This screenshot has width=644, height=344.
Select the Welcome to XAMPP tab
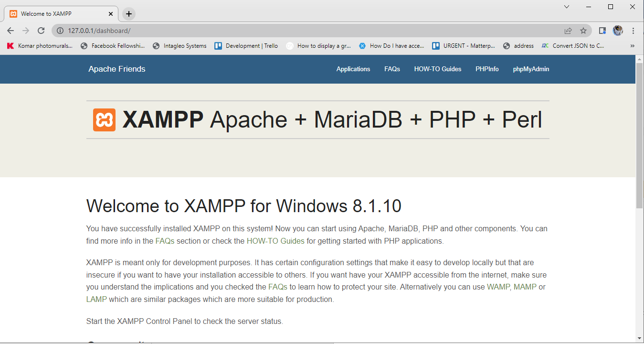click(x=62, y=14)
